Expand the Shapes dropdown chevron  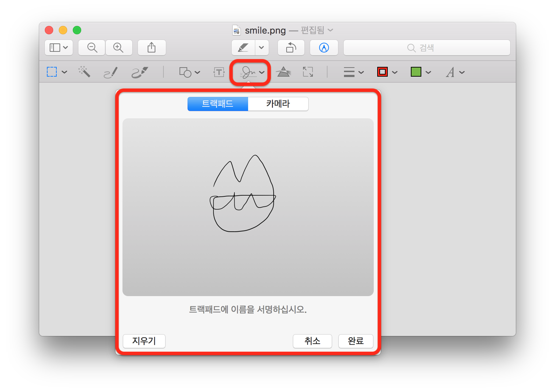tap(197, 72)
